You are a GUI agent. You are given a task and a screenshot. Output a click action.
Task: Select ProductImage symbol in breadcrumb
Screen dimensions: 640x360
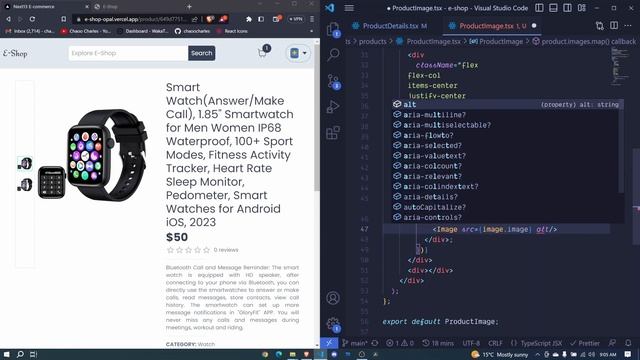496,41
